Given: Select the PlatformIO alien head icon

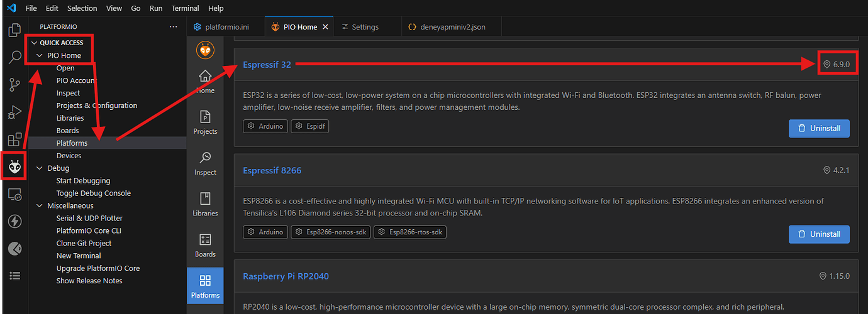Looking at the screenshot, I should tap(14, 166).
